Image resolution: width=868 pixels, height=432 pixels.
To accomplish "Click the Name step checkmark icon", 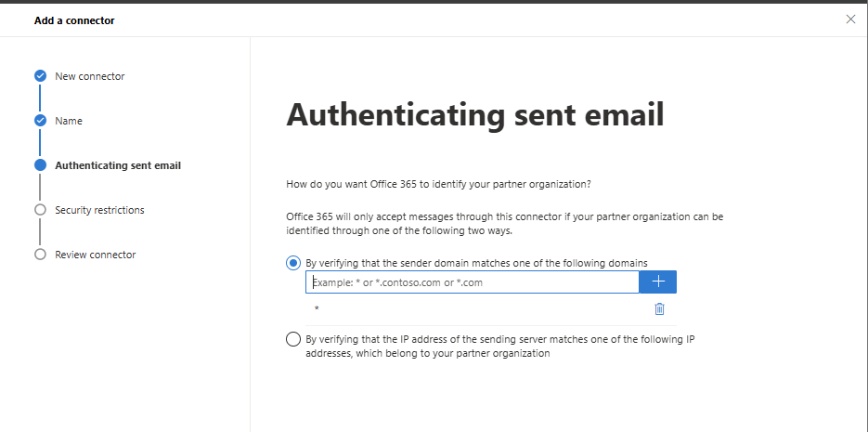I will click(x=40, y=120).
